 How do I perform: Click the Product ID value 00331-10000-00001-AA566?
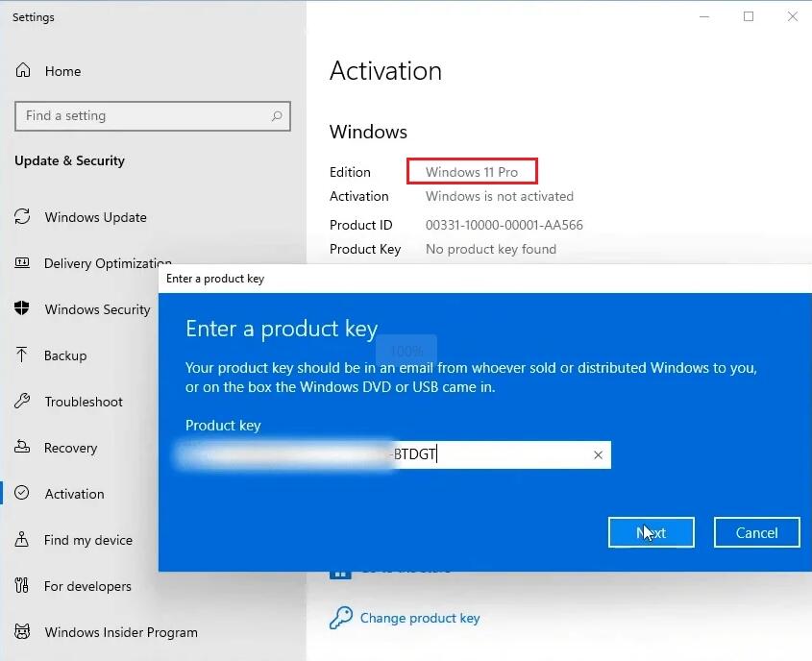click(x=504, y=225)
